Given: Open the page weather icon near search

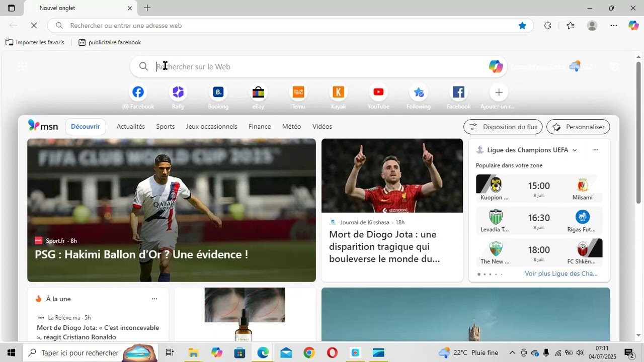Looking at the screenshot, I should tap(575, 66).
